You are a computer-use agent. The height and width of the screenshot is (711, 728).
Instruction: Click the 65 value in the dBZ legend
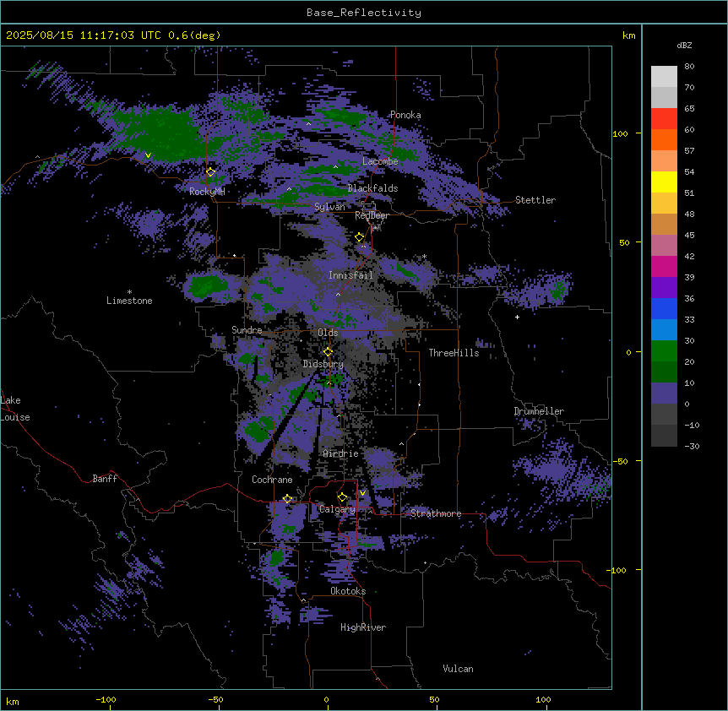point(689,109)
